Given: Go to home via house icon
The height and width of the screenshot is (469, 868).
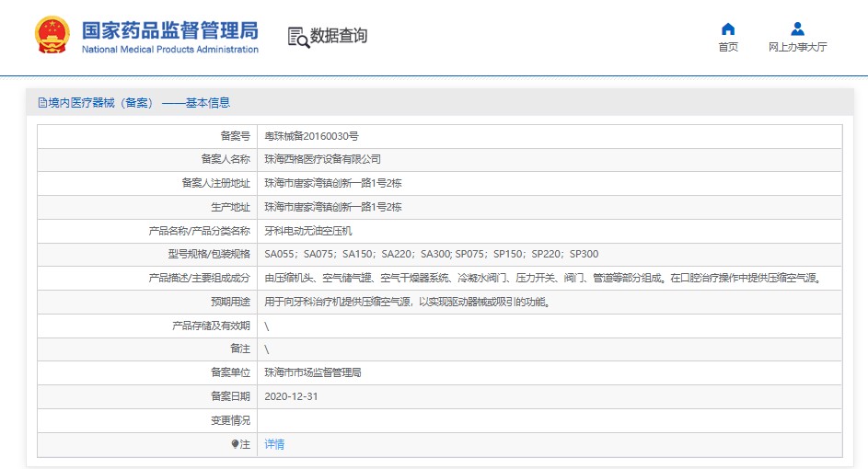Looking at the screenshot, I should tap(728, 29).
